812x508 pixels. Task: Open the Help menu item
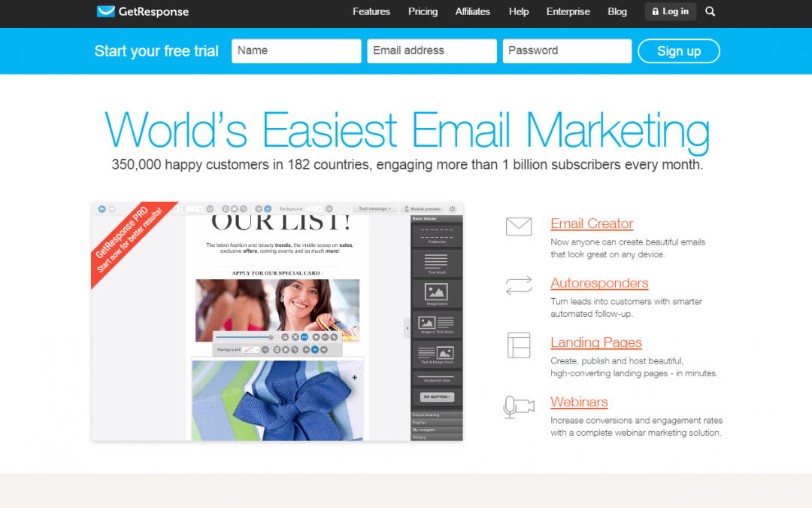[x=518, y=11]
